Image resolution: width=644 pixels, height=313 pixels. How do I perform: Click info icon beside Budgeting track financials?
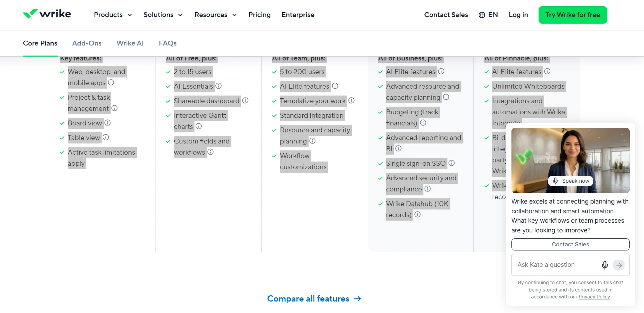(x=423, y=123)
